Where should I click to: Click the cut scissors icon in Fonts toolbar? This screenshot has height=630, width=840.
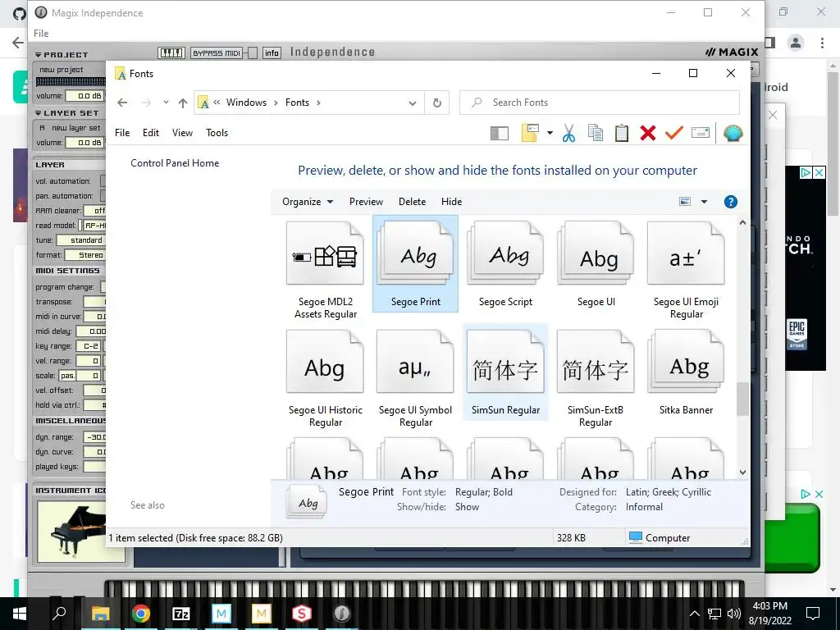point(569,133)
